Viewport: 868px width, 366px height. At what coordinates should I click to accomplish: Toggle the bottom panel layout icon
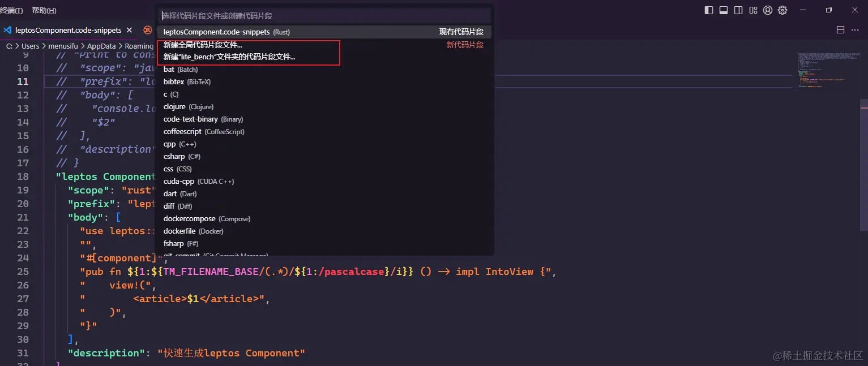coord(724,10)
